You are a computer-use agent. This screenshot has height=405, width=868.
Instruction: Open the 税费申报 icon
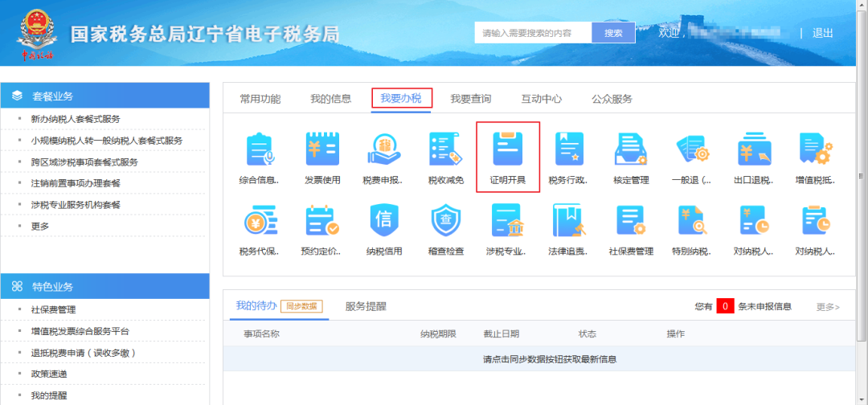coord(383,149)
